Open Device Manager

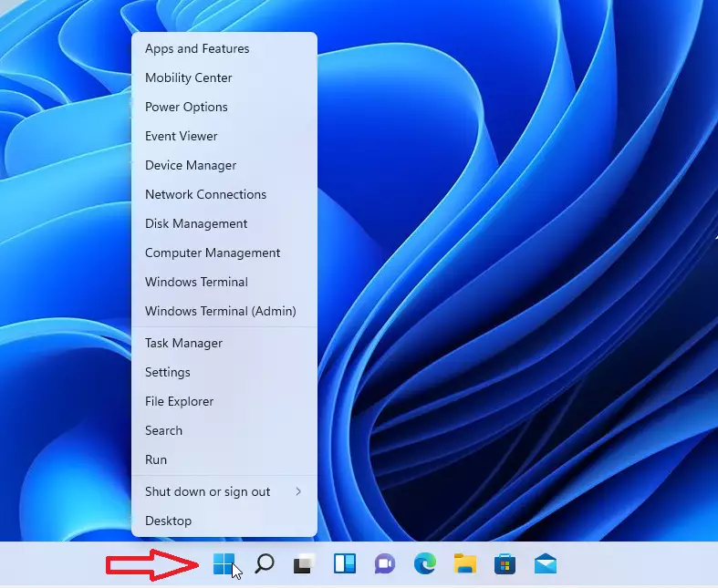(x=224, y=165)
